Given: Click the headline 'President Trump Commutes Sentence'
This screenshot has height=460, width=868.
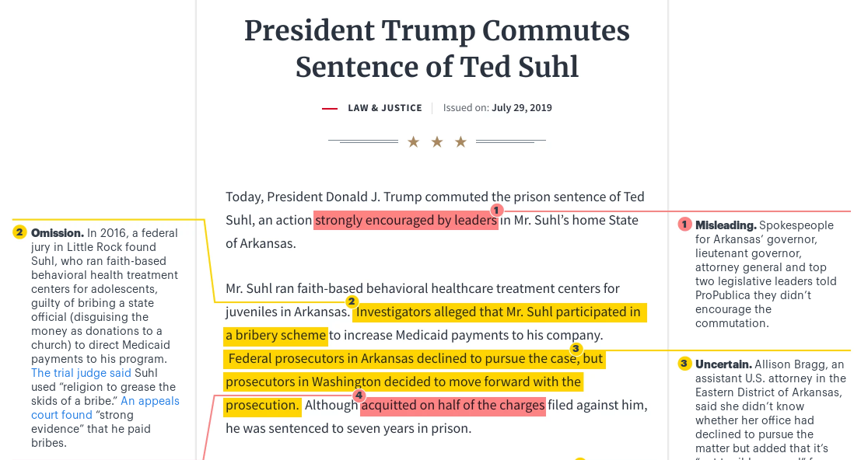Looking at the screenshot, I should pos(437,49).
